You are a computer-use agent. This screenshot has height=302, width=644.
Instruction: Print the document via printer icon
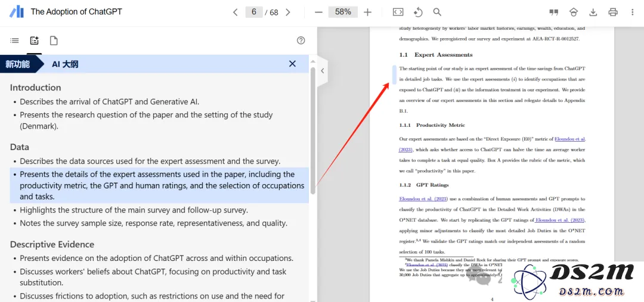coord(613,13)
